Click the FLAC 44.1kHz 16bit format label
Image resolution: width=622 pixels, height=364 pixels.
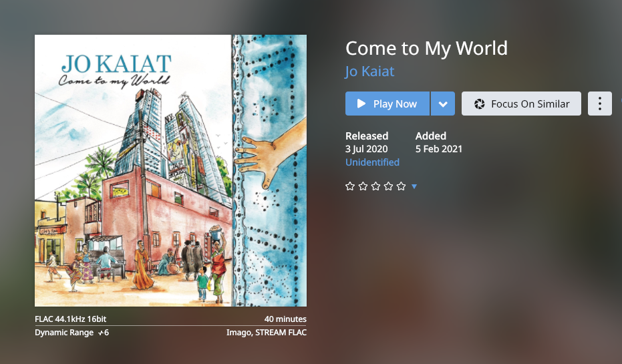pyautogui.click(x=71, y=319)
